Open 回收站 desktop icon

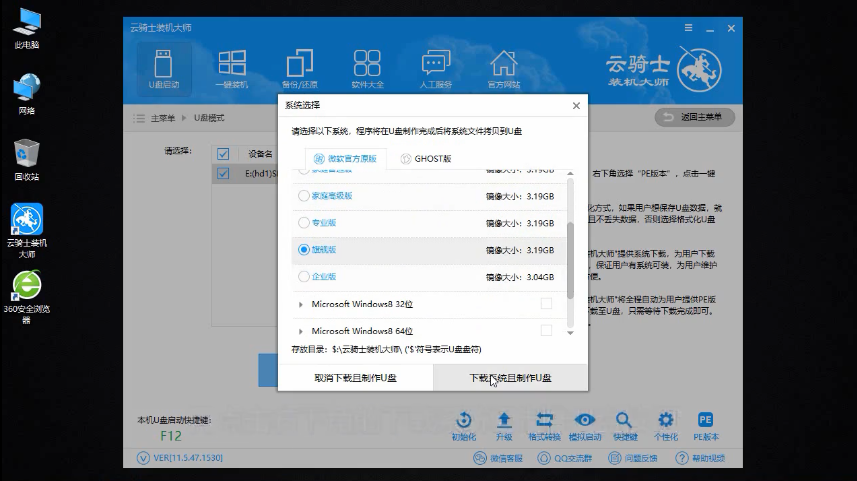pos(26,160)
